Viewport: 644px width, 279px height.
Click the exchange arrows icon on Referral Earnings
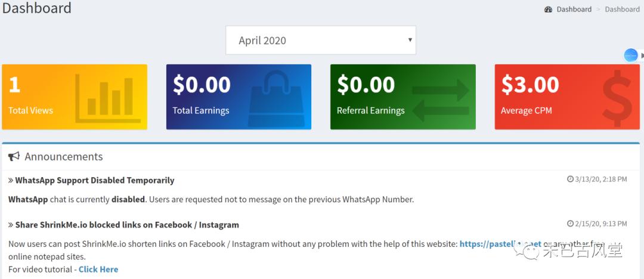tap(441, 97)
